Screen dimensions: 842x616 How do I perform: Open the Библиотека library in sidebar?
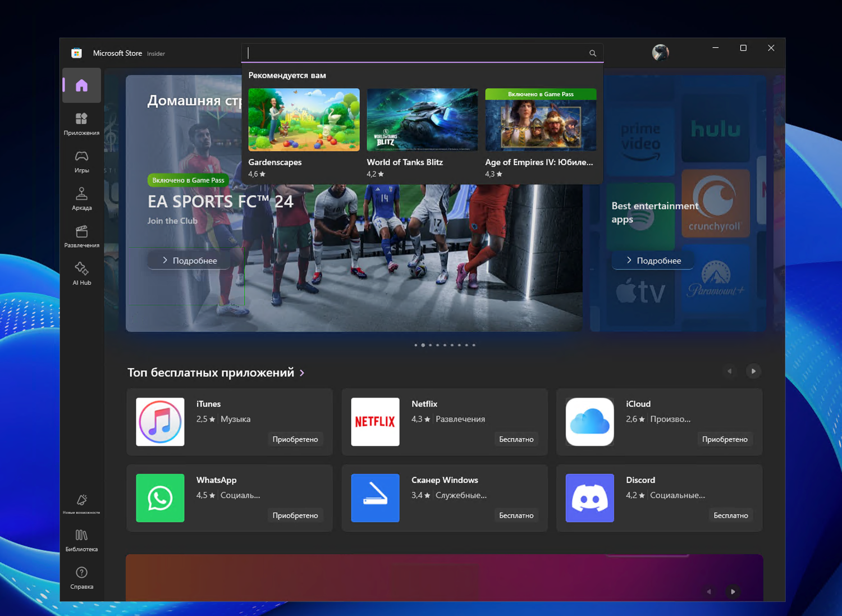point(82,541)
